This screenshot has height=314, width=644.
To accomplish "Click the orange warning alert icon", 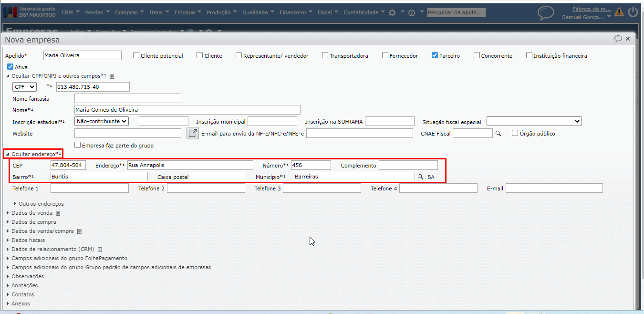I will (x=619, y=12).
